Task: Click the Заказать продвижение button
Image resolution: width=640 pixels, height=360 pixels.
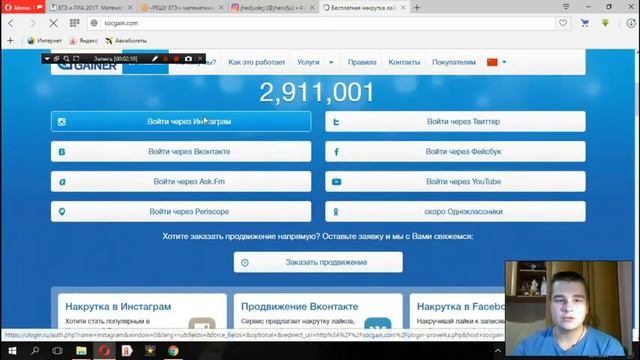Action: pos(318,262)
